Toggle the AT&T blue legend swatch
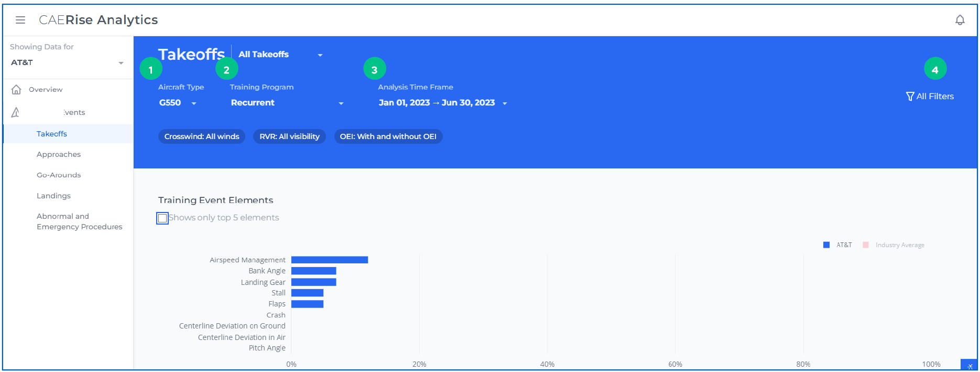This screenshot has width=980, height=372. point(826,245)
